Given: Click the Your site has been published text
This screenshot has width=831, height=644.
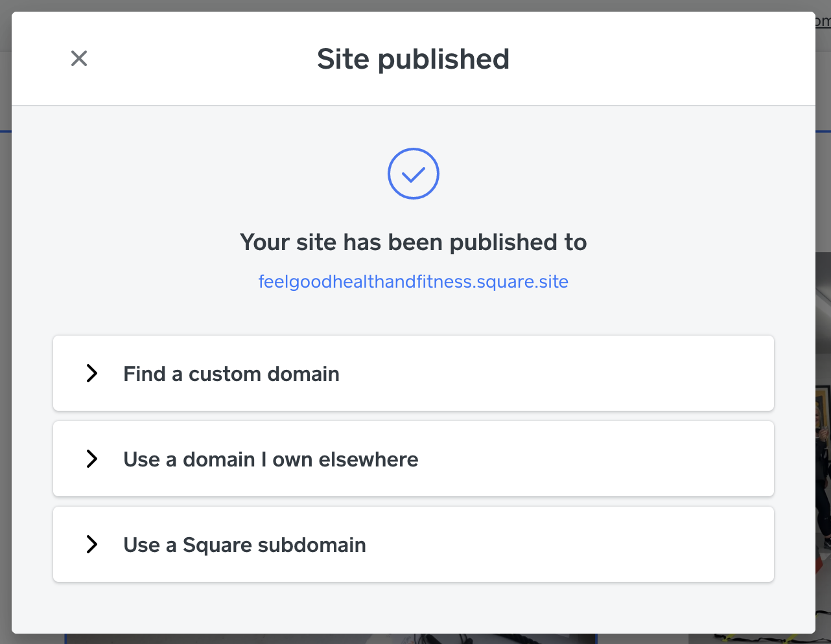Looking at the screenshot, I should click(413, 242).
